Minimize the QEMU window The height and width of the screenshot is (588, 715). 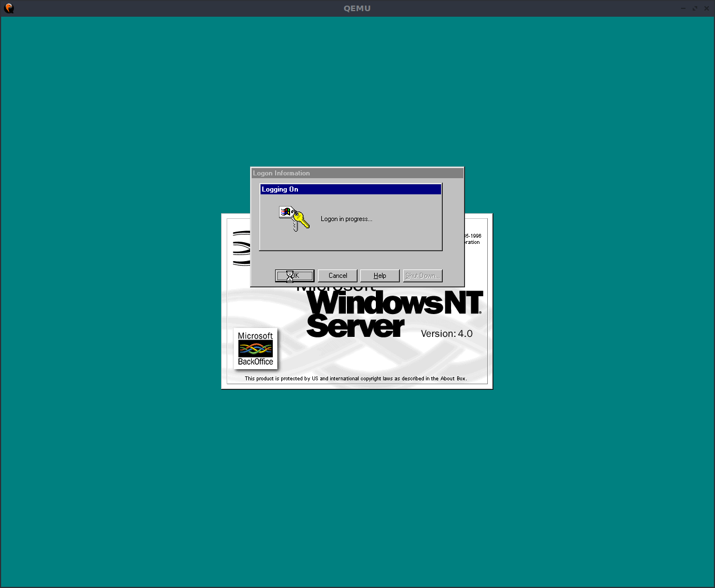coord(684,8)
